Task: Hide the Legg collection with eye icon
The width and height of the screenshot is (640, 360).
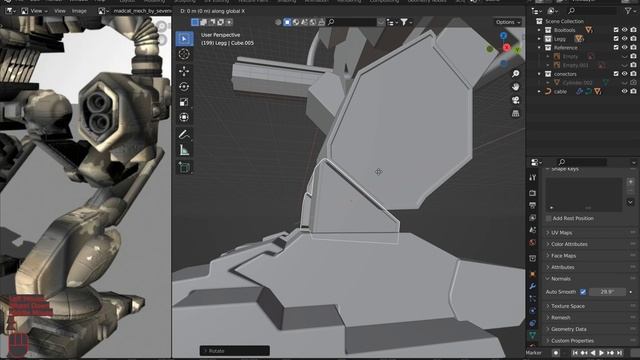Action: click(624, 39)
